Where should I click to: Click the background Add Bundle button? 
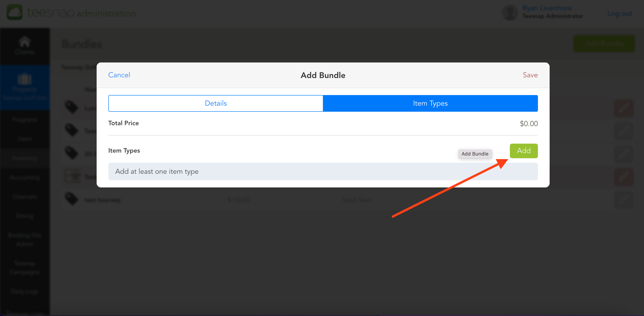(x=604, y=44)
